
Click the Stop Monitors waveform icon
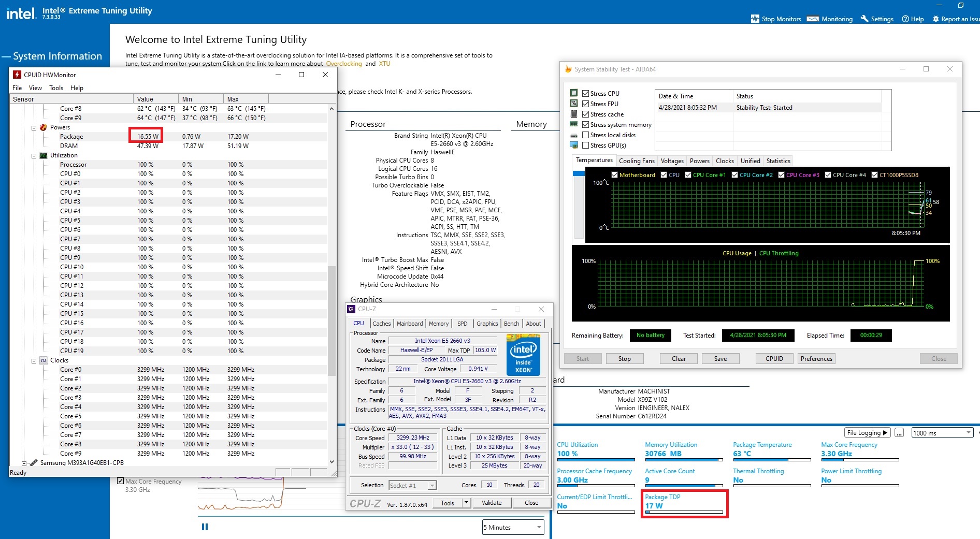pyautogui.click(x=755, y=19)
